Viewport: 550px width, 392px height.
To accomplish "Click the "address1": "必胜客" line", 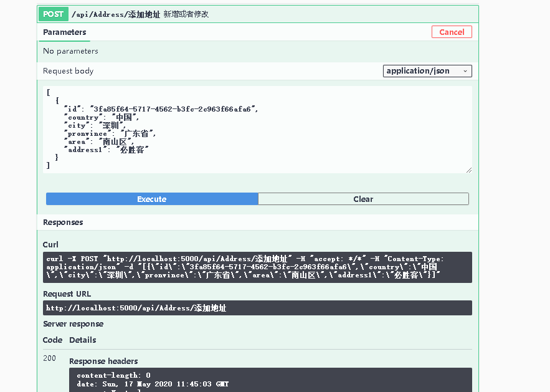I will [x=107, y=150].
